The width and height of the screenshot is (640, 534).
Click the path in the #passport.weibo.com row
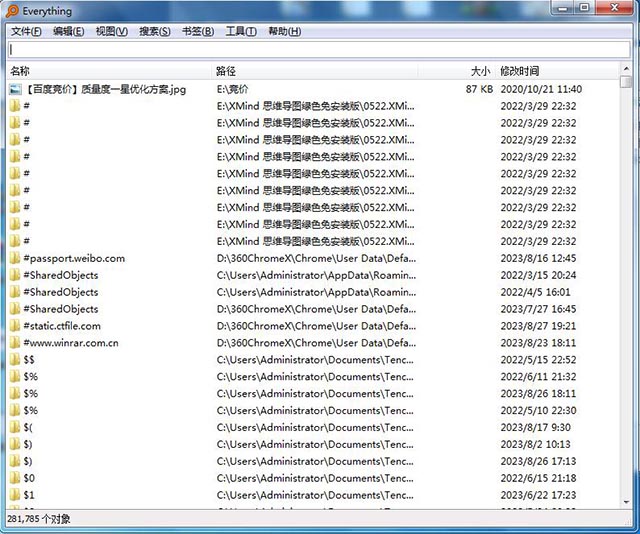tap(316, 258)
